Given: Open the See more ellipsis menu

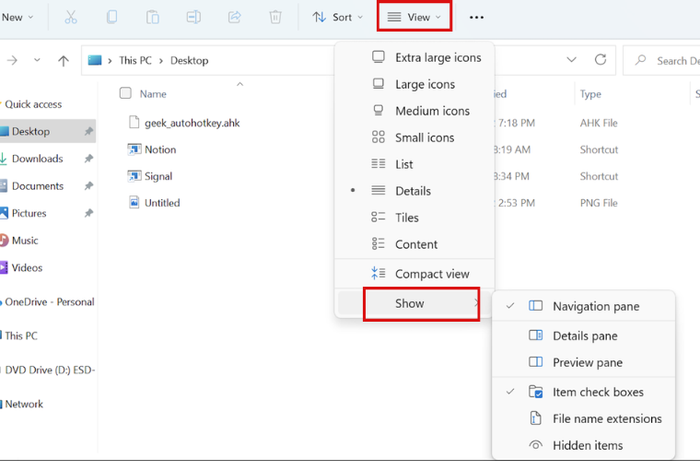Looking at the screenshot, I should (477, 17).
